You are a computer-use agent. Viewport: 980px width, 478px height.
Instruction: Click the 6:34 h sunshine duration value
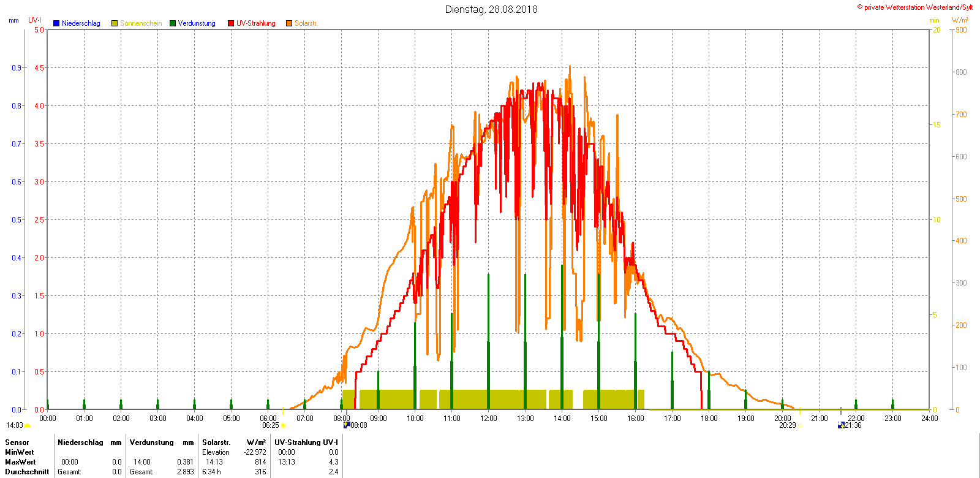coord(212,472)
